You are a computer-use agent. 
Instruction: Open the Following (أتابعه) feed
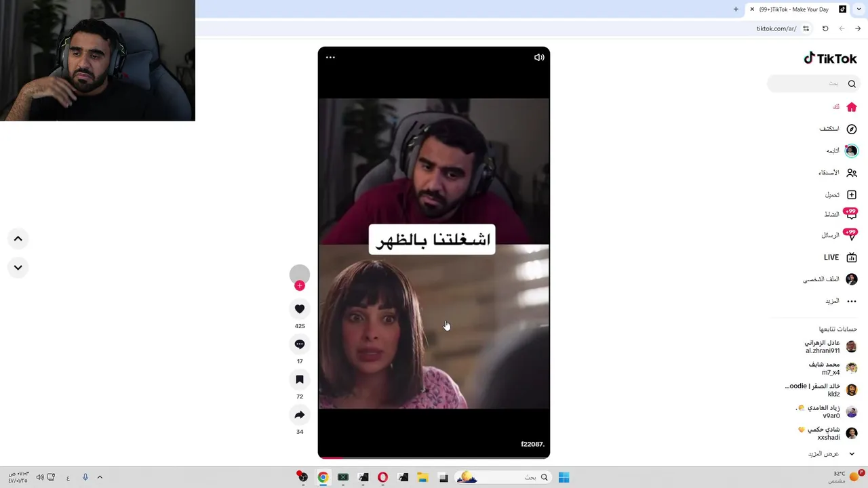[x=842, y=150]
